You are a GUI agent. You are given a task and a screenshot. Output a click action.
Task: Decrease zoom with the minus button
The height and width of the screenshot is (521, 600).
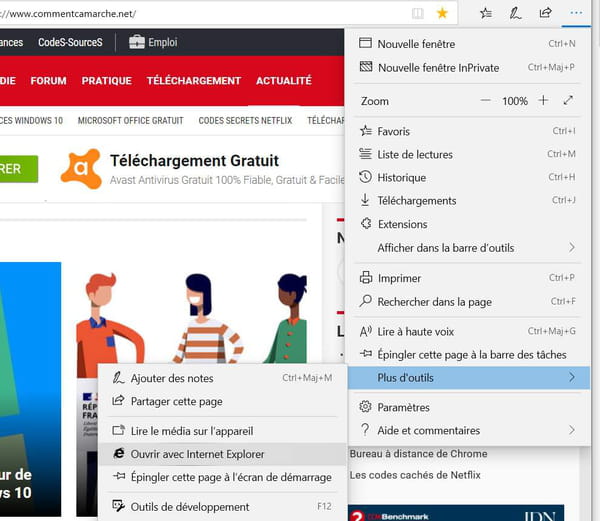(x=485, y=101)
